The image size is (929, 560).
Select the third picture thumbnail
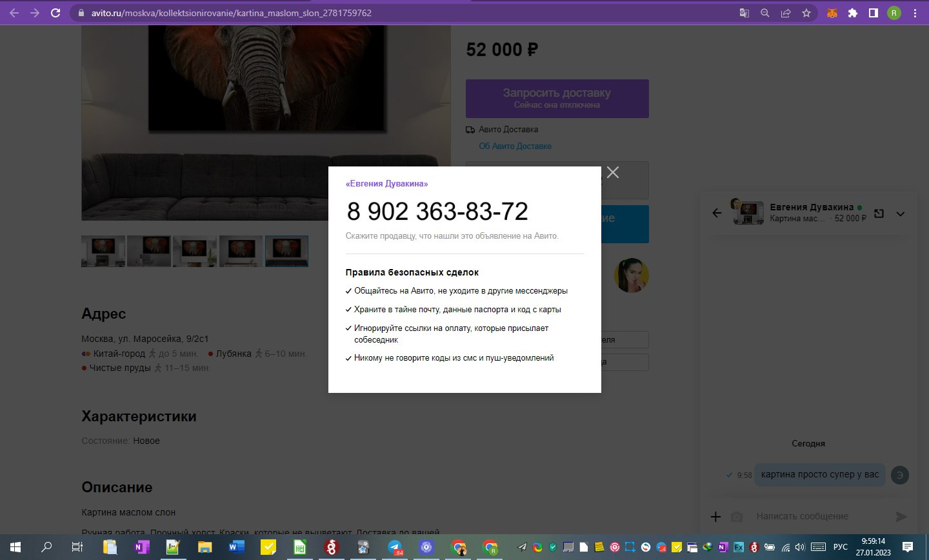tap(195, 251)
